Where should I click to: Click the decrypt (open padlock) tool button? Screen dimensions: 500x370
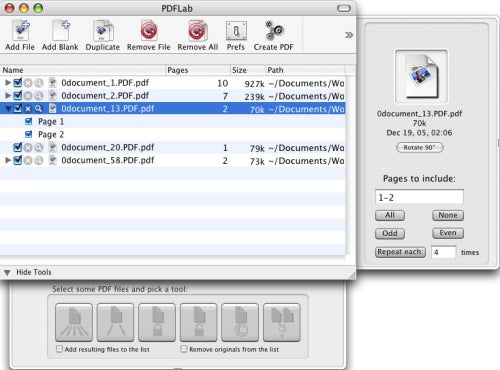click(199, 322)
